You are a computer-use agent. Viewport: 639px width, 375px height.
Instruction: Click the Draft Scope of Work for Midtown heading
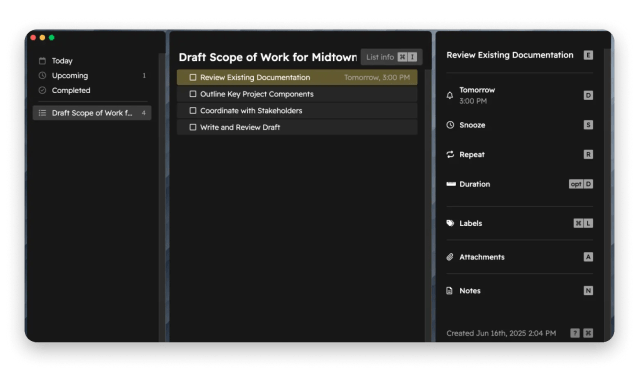click(268, 57)
